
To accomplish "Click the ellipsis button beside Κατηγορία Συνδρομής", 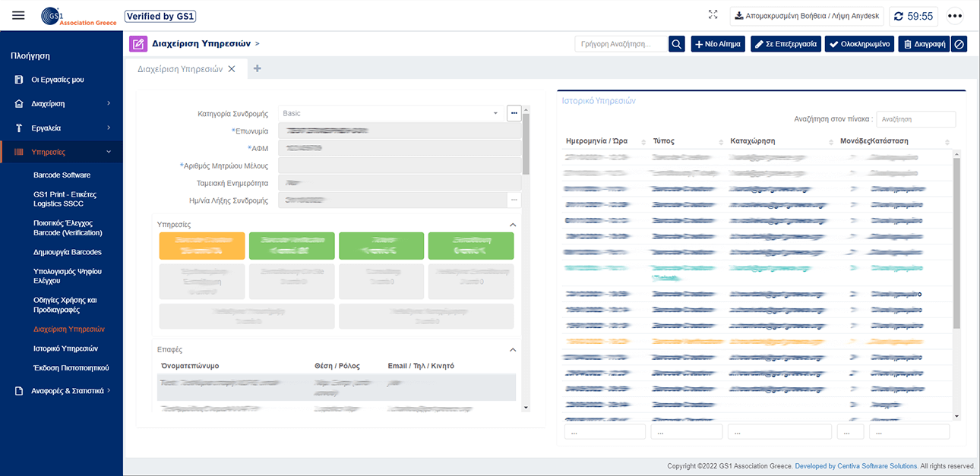I will 514,113.
